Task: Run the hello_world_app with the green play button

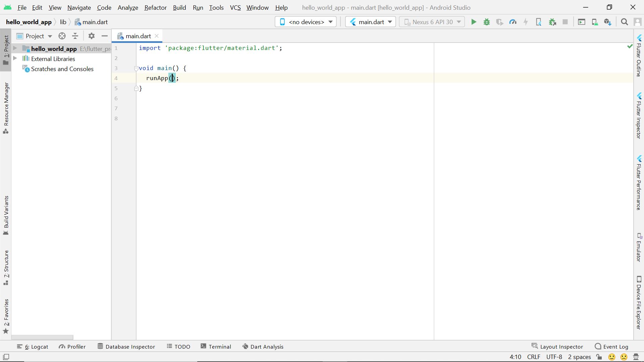Action: coord(473,22)
